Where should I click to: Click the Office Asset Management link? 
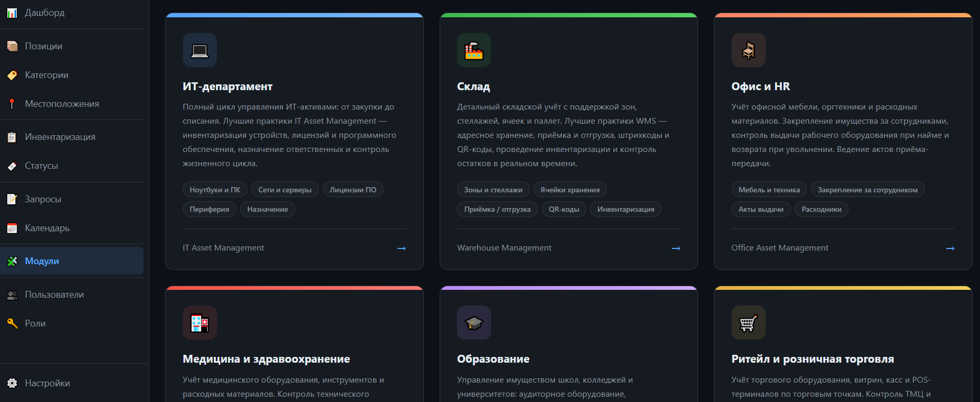(780, 248)
